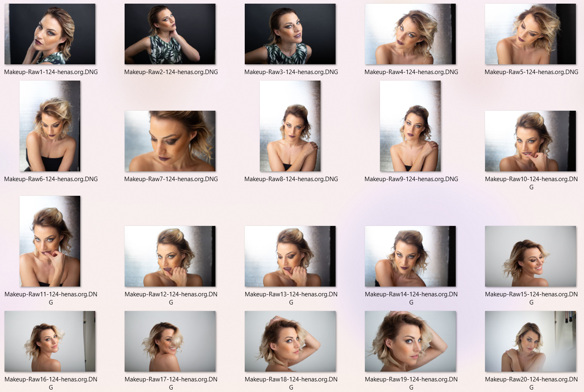This screenshot has height=392, width=584.
Task: Select the Makeup-Raw20 image thumbnail
Action: (530, 341)
